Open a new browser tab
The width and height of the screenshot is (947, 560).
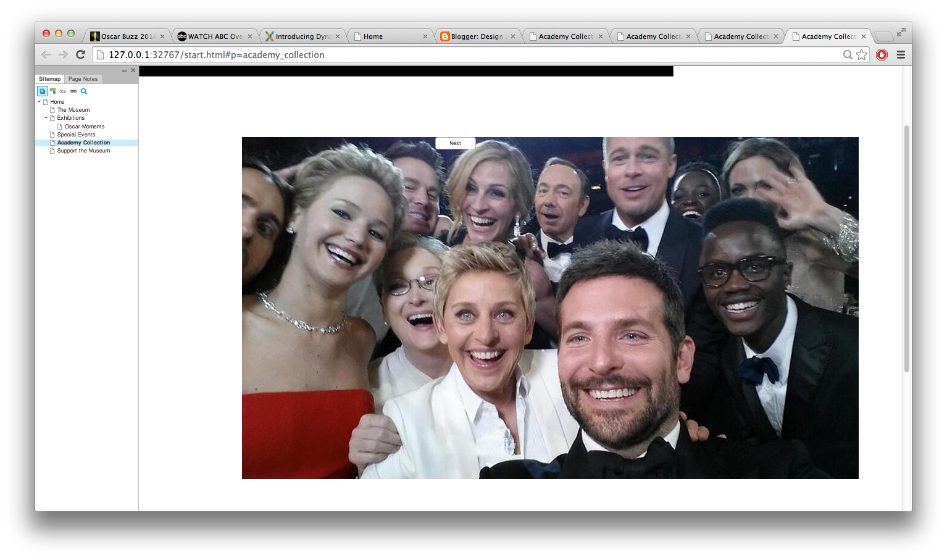tap(883, 36)
